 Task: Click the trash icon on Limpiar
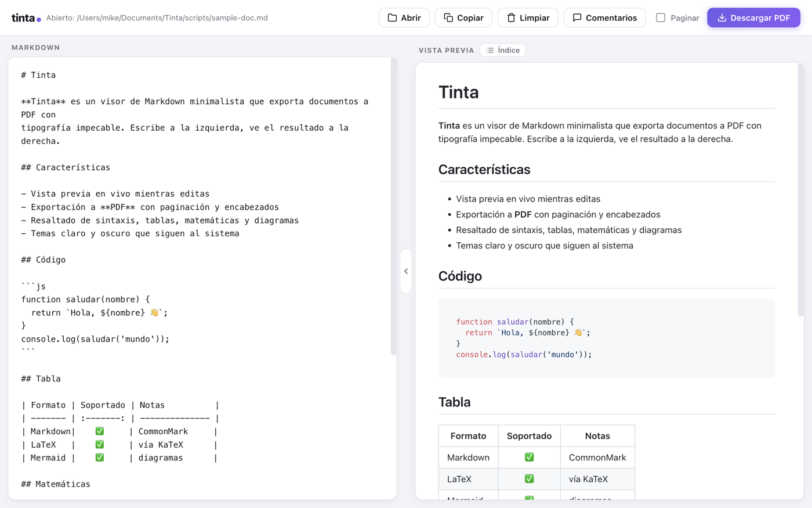pyautogui.click(x=511, y=17)
